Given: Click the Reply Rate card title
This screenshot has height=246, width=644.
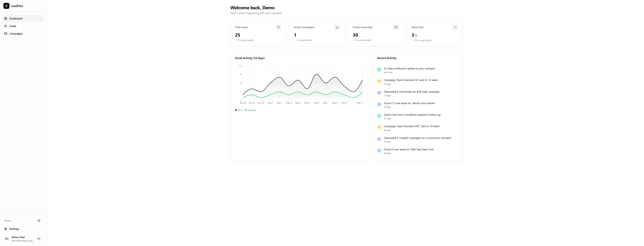Looking at the screenshot, I should pyautogui.click(x=417, y=27).
